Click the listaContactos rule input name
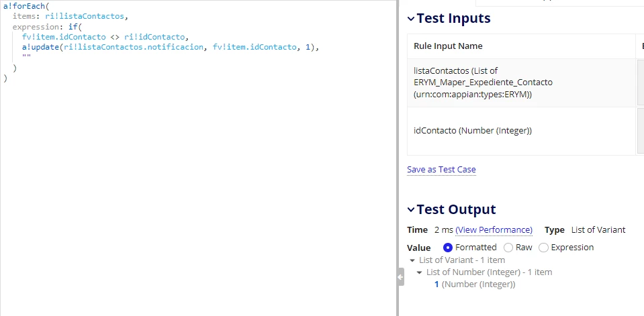 483,83
